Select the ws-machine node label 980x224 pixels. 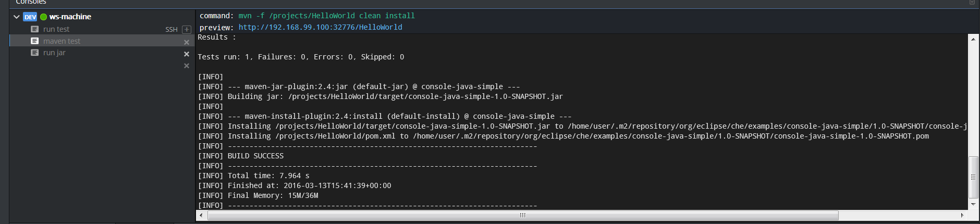click(x=70, y=17)
